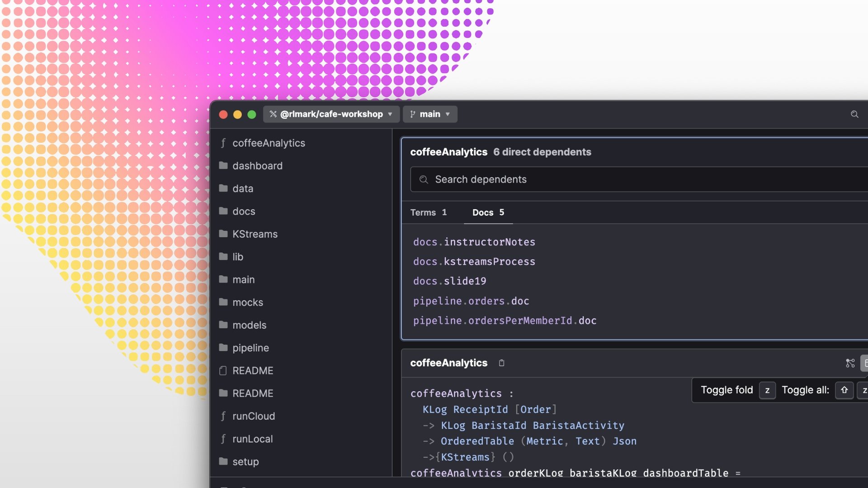Click the toggle fold icon button
868x488 pixels.
(x=864, y=363)
